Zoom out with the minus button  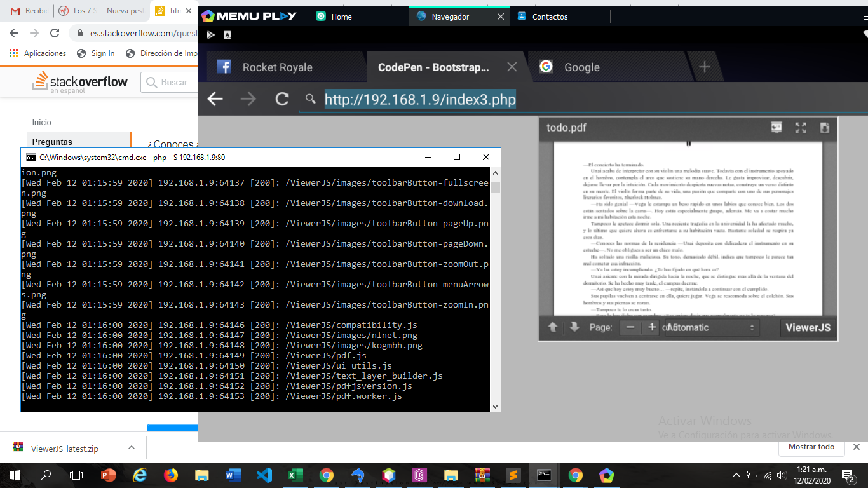(x=630, y=327)
